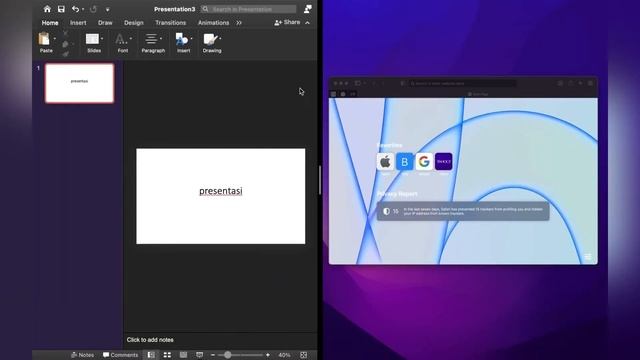Toggle Safari sidebar button
Viewport: 640px width, 360px height.
click(x=358, y=83)
